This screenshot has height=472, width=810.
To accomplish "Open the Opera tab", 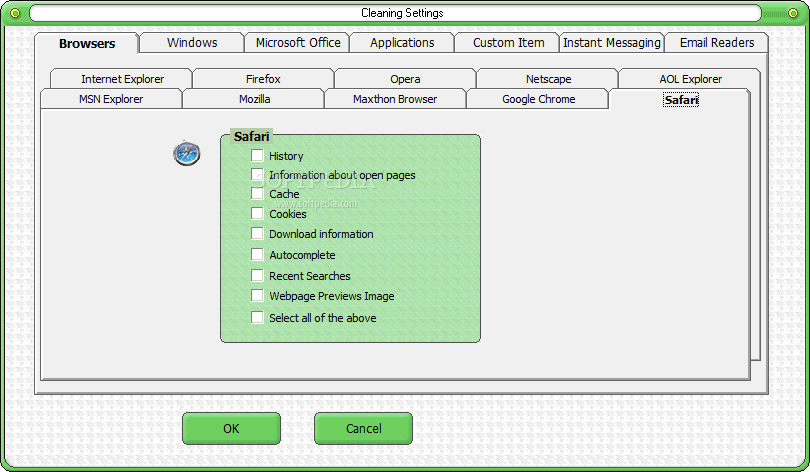I will (405, 79).
